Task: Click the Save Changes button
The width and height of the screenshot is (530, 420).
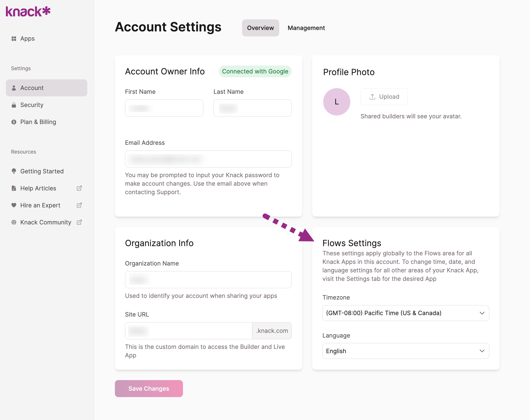Action: click(x=149, y=388)
